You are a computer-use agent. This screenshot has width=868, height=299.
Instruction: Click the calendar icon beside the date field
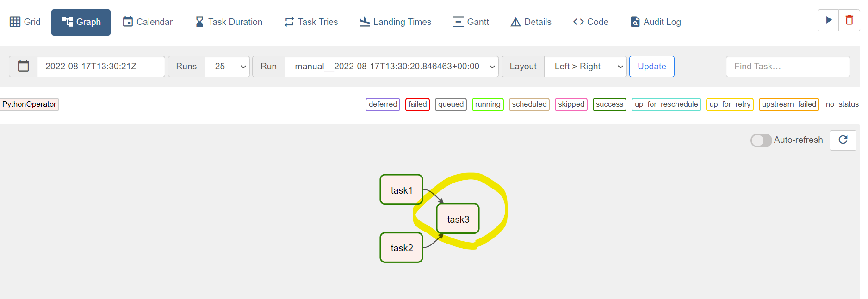coord(23,67)
